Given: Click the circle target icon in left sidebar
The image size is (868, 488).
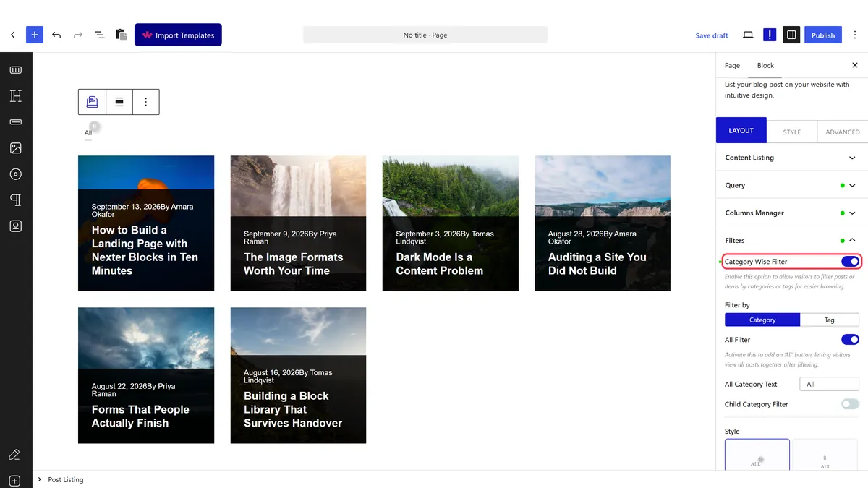Looking at the screenshot, I should click(16, 174).
